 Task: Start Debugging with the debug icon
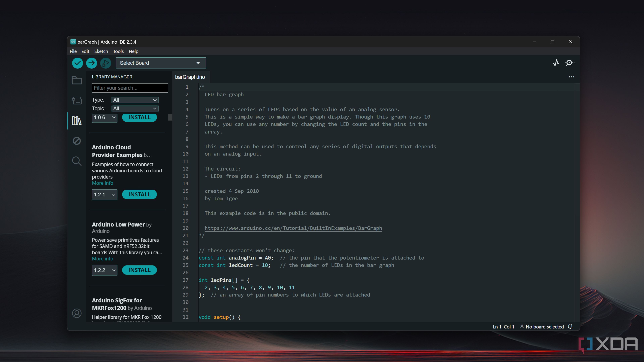[105, 63]
